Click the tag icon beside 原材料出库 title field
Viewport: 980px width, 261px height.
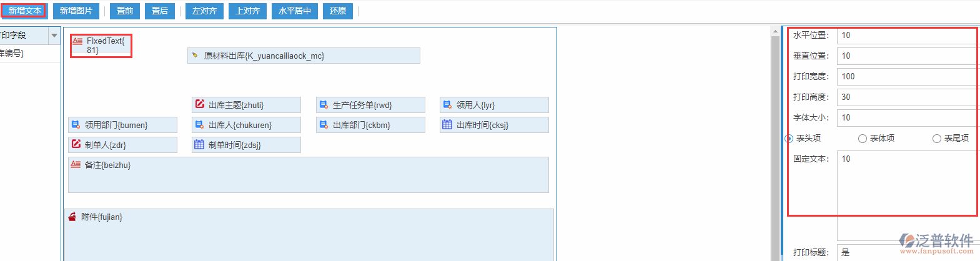(195, 56)
